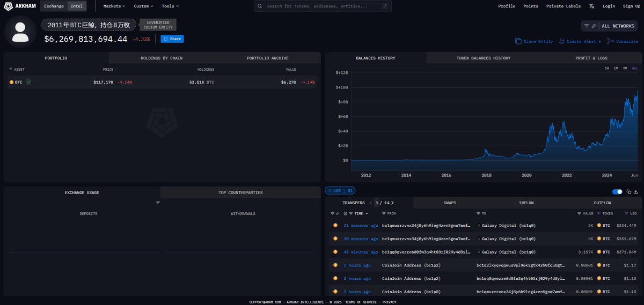This screenshot has width=644, height=305.
Task: Click the filter icon in Exchange Usage panel
Action: pos(158,203)
